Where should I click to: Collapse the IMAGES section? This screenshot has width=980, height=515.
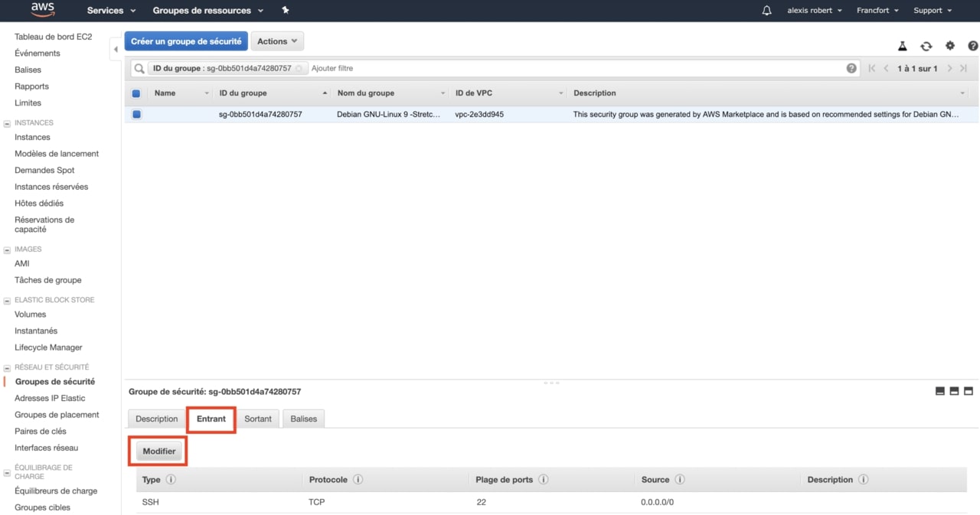(x=7, y=249)
